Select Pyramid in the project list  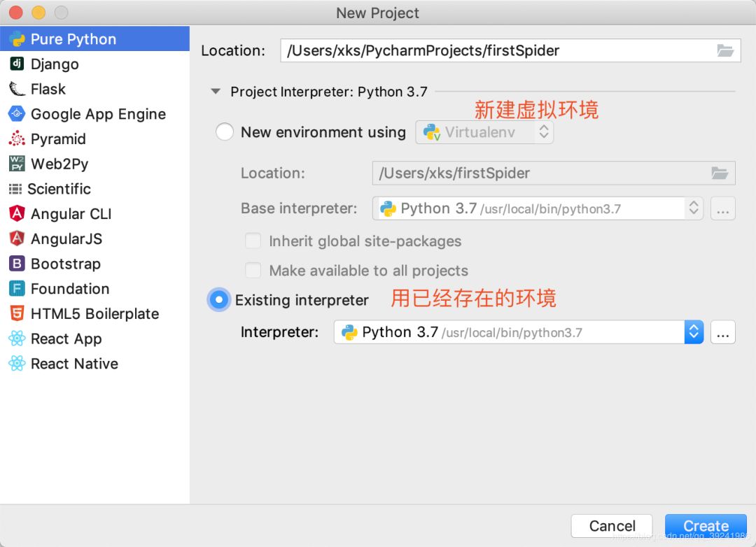pyautogui.click(x=94, y=138)
